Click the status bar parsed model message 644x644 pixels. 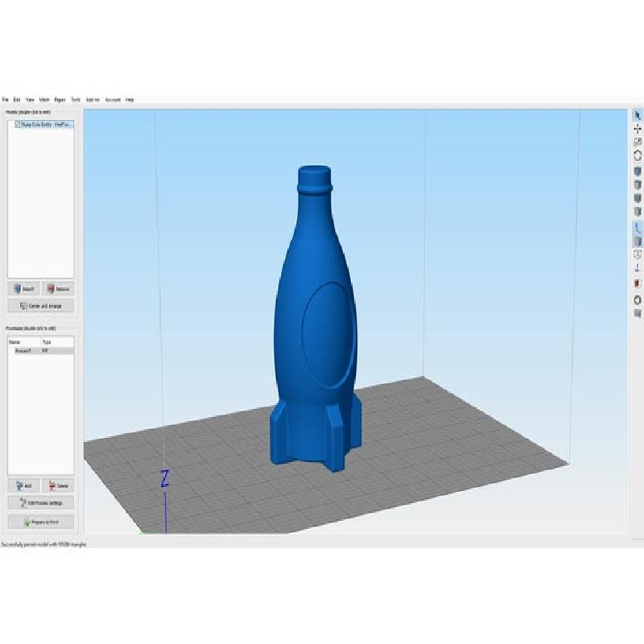(x=44, y=544)
